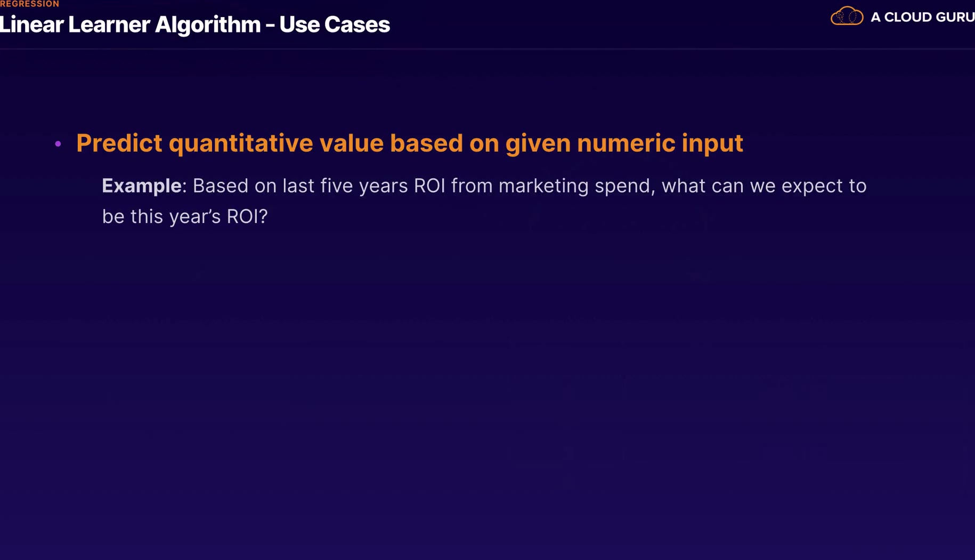Click the purple bullet point marker

(58, 144)
